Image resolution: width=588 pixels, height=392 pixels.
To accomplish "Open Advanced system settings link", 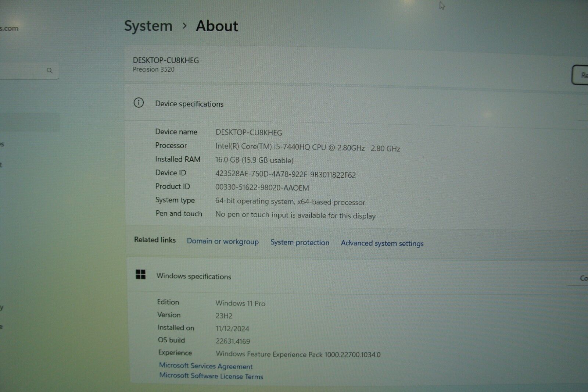I will [x=382, y=243].
